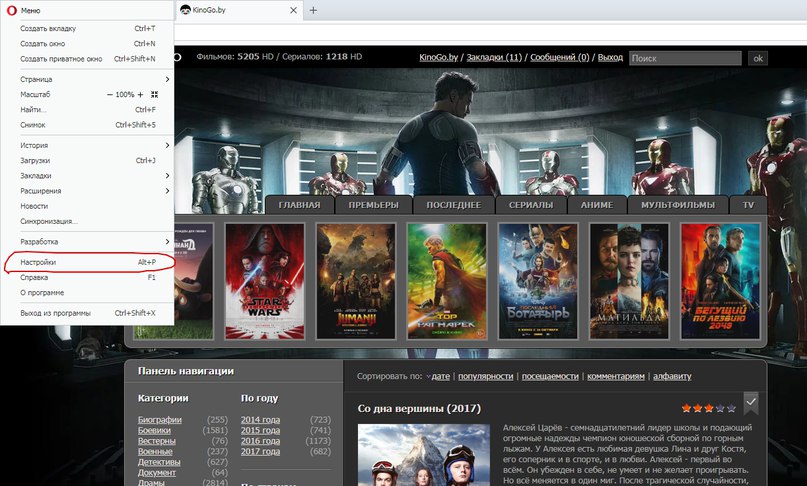Toggle fullscreen icon in Масштаб row
Viewport: 807px width, 486px height.
[154, 95]
